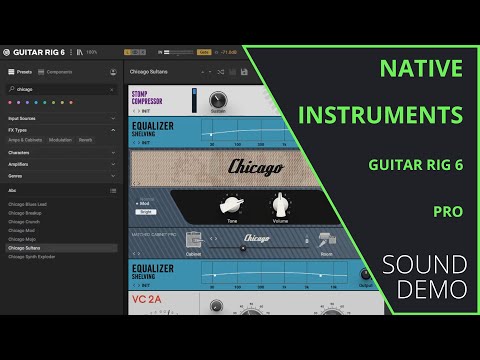Click the -71.8dB gate threshold value
480x360 pixels.
(229, 52)
